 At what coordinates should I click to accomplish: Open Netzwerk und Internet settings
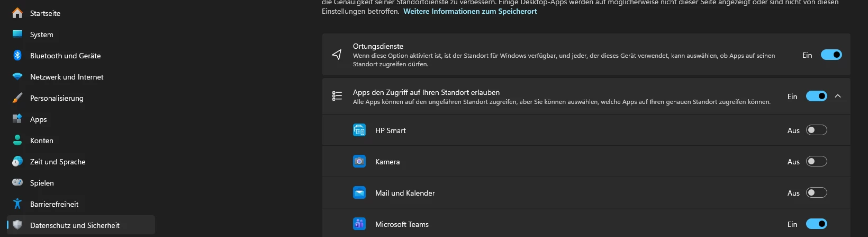pos(67,77)
